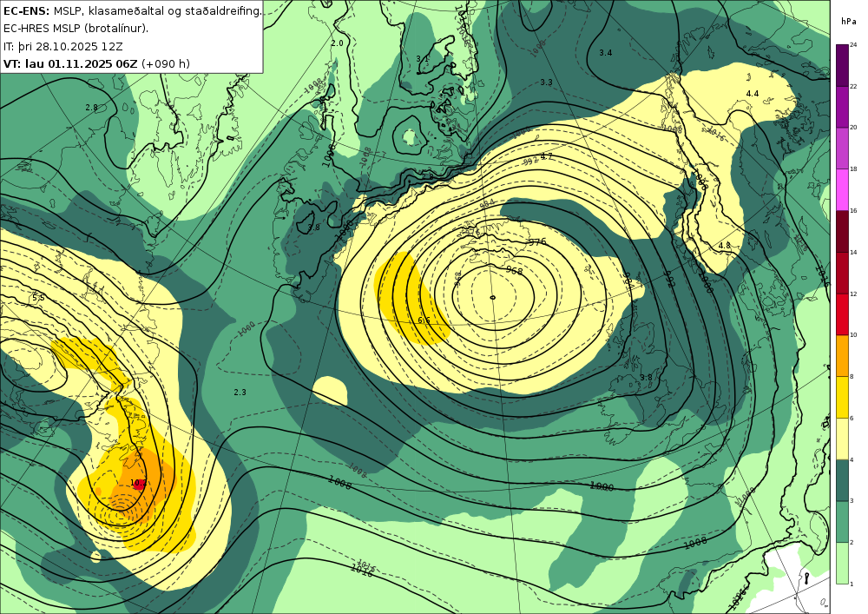Click the '10' tick label on the color bar
868x614 pixels.
tap(853, 335)
